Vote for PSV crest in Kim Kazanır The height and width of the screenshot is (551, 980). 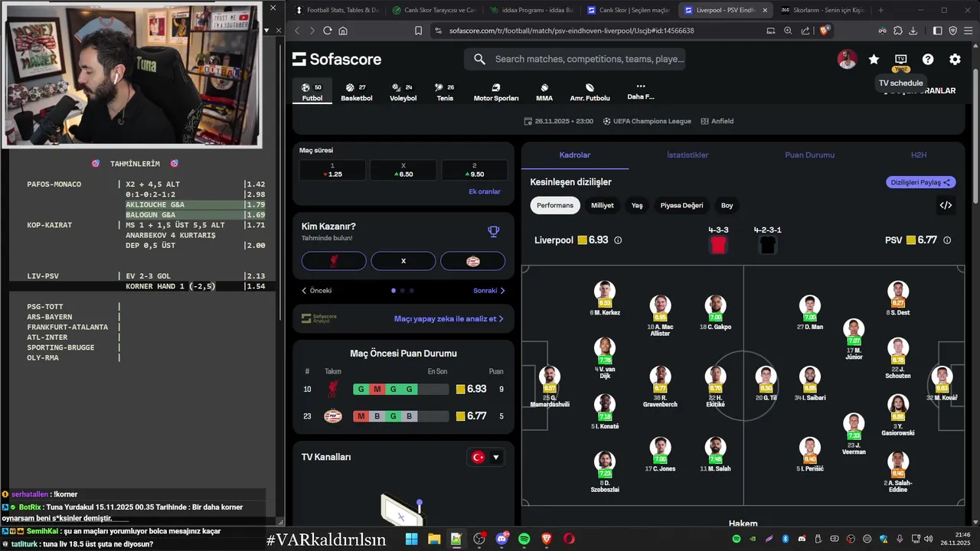(472, 261)
